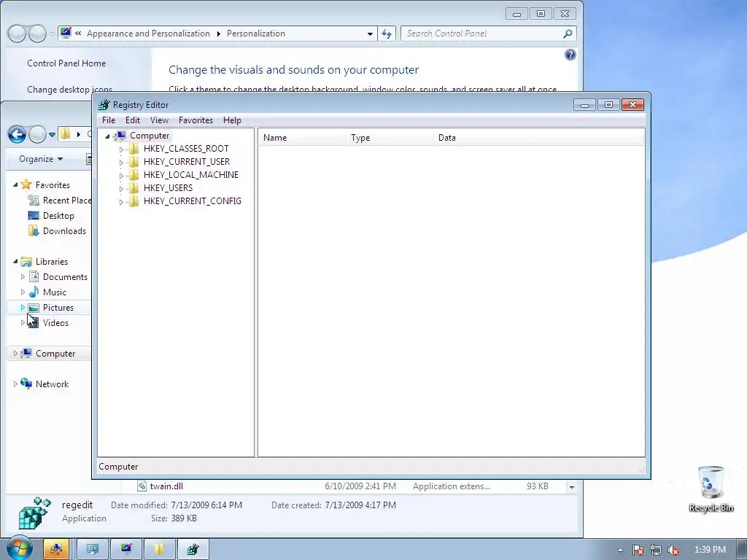Select HKEY_USERS label in tree

169,188
